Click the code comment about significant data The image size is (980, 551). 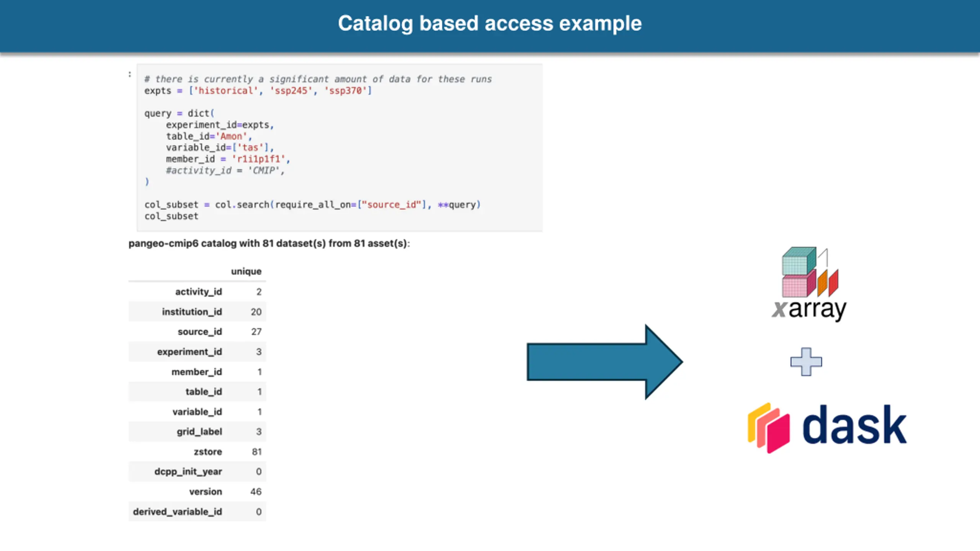(x=318, y=79)
